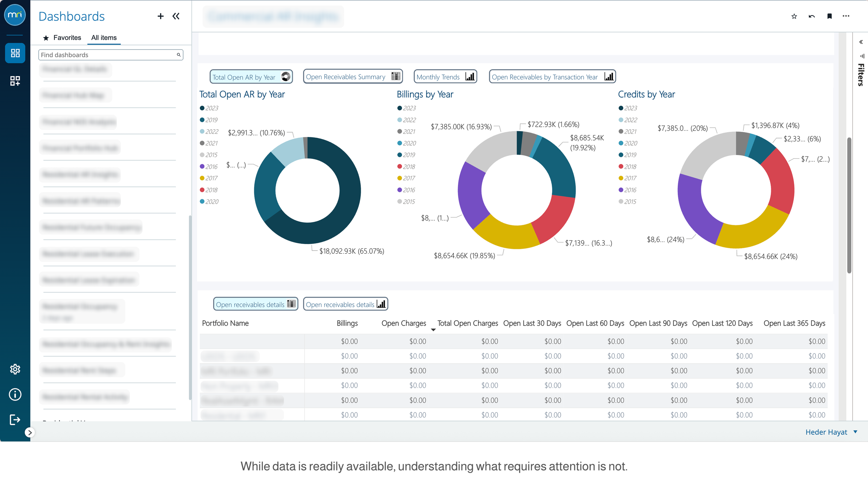Open the three-dot more options menu
The height and width of the screenshot is (489, 868).
tap(846, 16)
